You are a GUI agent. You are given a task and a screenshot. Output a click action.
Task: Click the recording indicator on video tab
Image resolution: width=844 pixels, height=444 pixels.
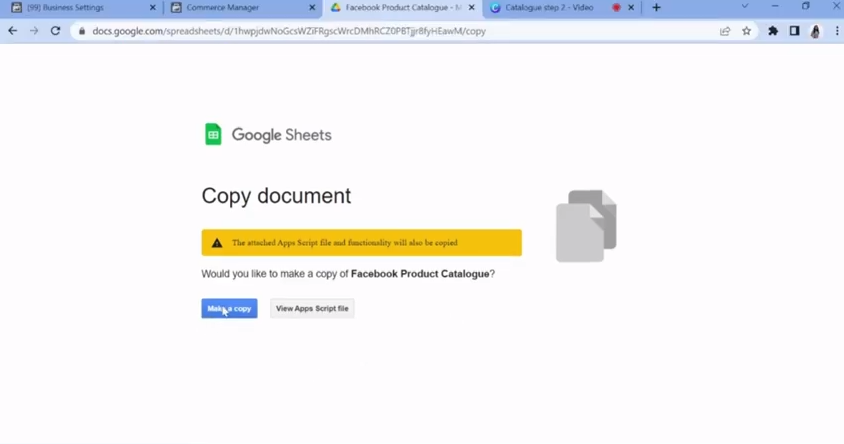point(616,8)
